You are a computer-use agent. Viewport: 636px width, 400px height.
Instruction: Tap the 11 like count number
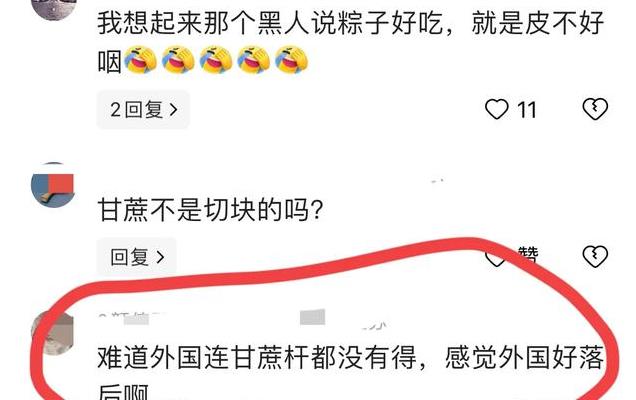pos(526,110)
